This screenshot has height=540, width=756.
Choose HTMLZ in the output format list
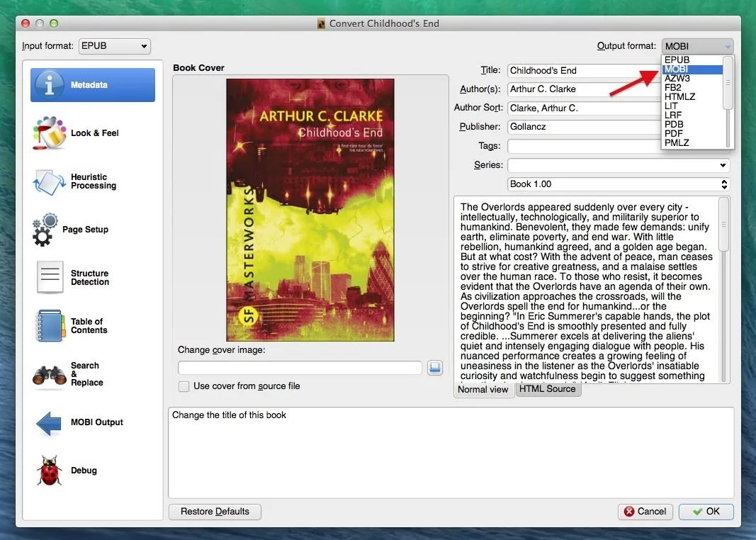692,97
